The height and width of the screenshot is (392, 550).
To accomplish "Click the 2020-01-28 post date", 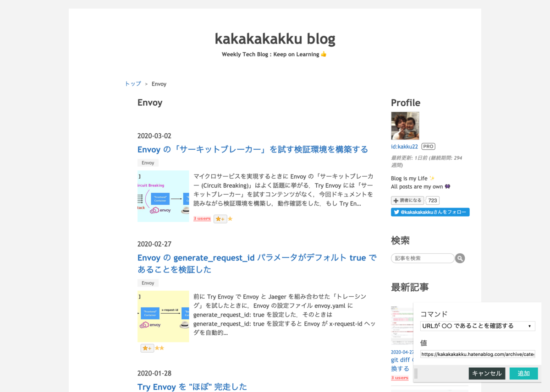I will tap(154, 373).
